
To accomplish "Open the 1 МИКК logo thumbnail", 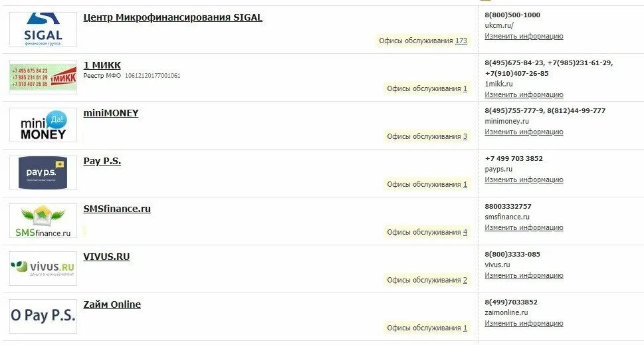I will tap(43, 77).
